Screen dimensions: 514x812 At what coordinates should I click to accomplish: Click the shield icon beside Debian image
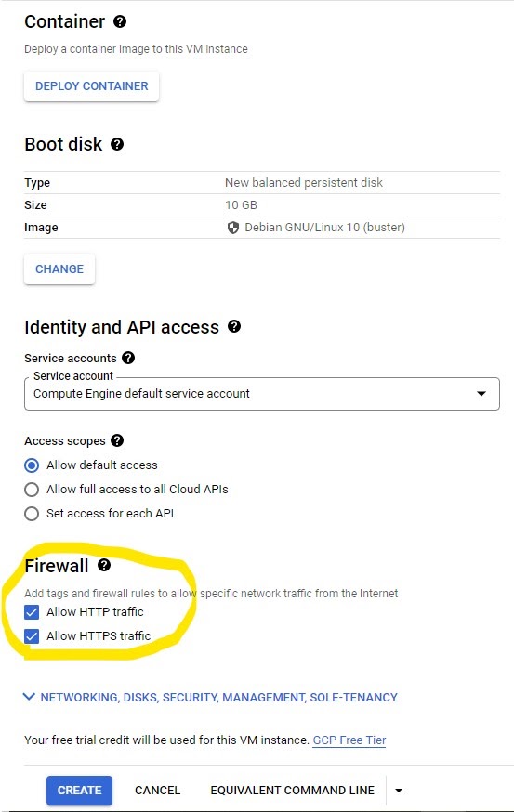pyautogui.click(x=233, y=228)
